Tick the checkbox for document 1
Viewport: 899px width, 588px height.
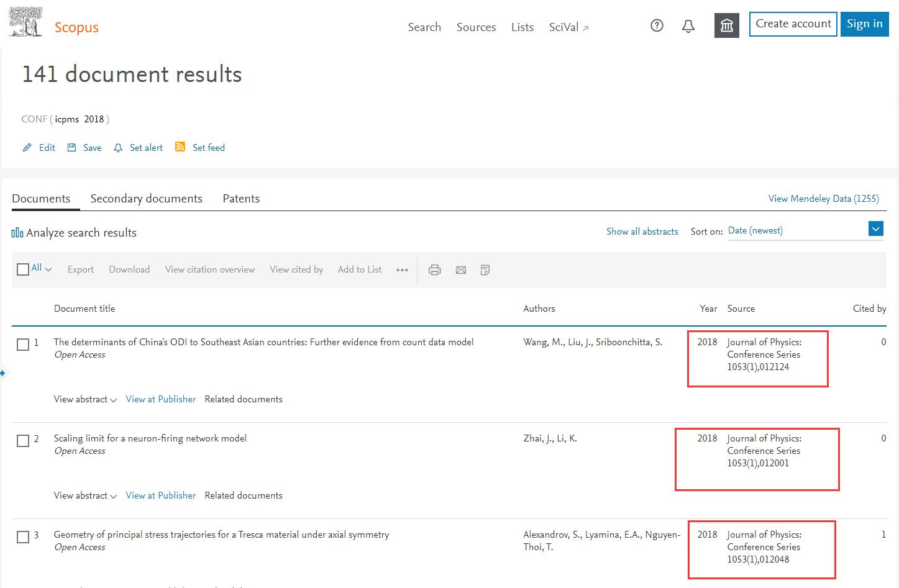pyautogui.click(x=23, y=345)
